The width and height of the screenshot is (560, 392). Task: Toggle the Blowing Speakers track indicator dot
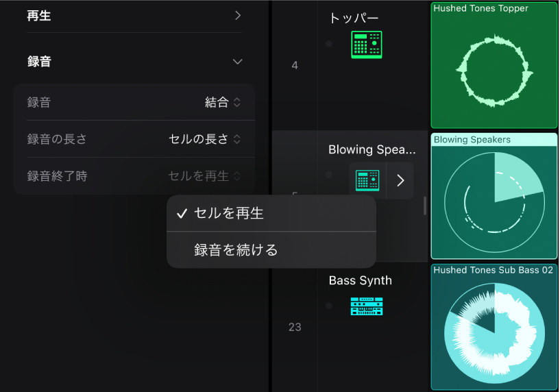[329, 175]
